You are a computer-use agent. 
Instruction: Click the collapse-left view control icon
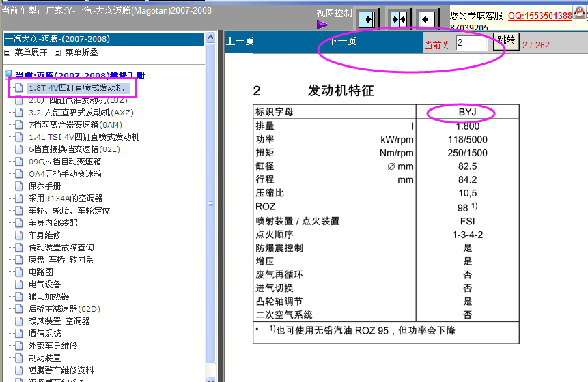426,19
